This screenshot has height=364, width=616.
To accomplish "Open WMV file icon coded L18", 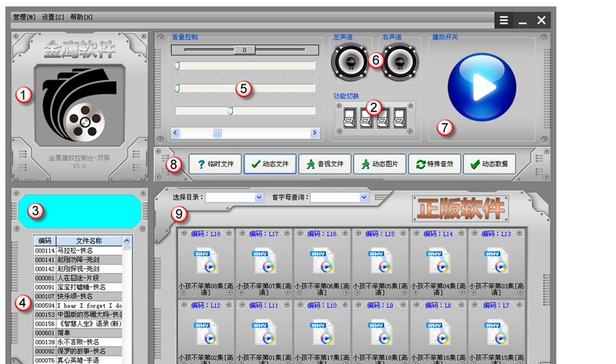I will (206, 260).
